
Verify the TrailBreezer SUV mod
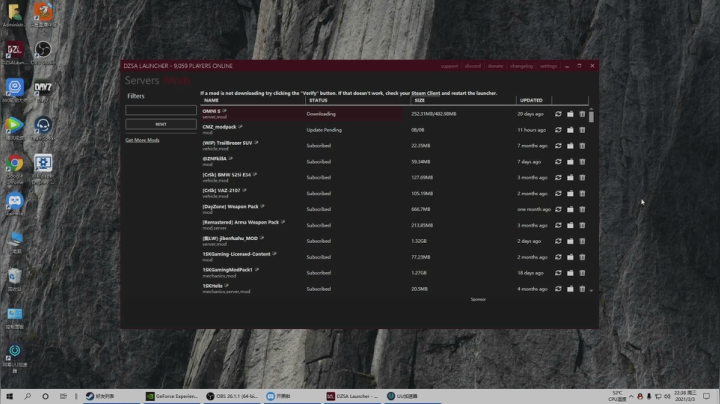click(x=558, y=146)
